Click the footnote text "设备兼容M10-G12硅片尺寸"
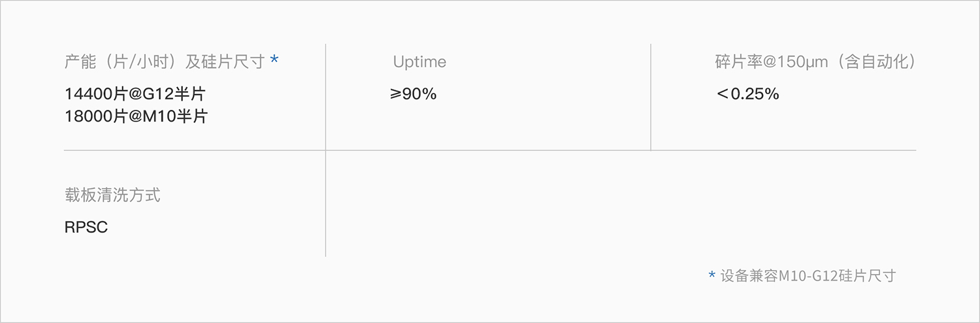 [x=808, y=276]
